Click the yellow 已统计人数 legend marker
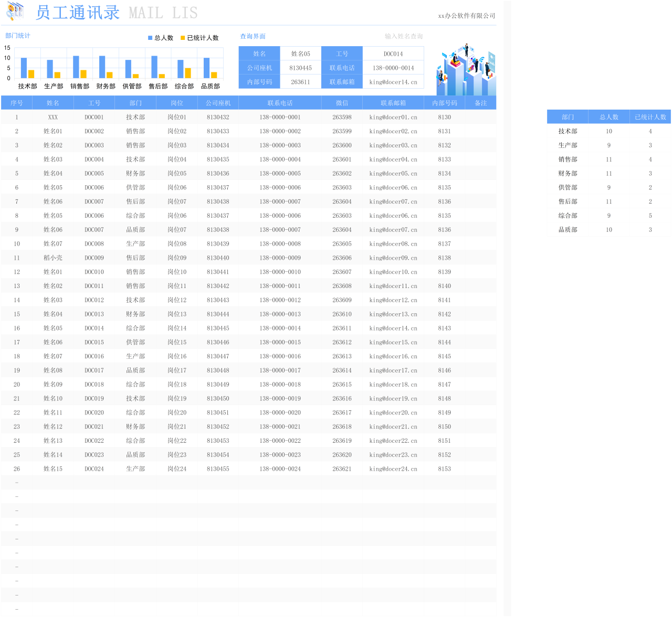Screen dimensions: 672x617 click(x=183, y=38)
